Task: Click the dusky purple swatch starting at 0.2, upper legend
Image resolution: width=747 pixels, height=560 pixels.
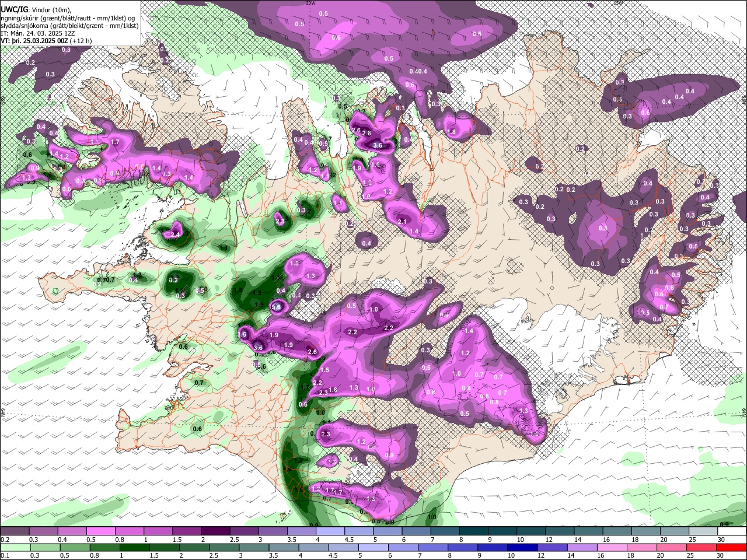Action: point(15,531)
